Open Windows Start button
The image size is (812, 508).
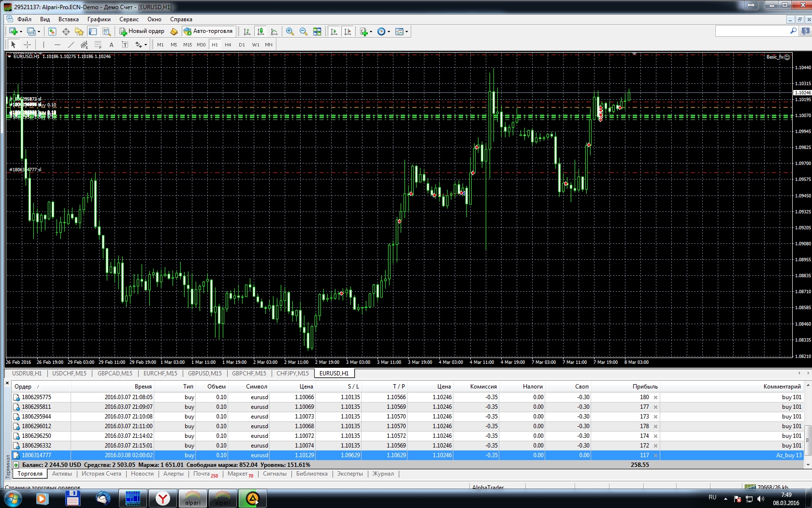point(13,498)
